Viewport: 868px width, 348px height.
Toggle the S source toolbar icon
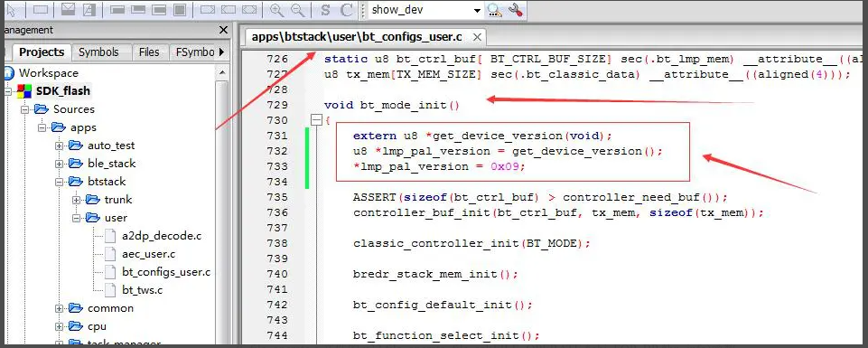tap(325, 9)
